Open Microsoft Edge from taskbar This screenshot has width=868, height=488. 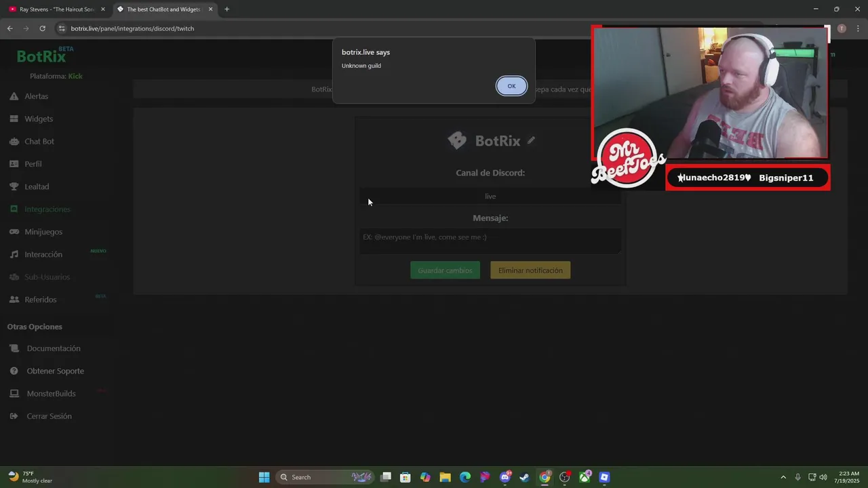(465, 477)
